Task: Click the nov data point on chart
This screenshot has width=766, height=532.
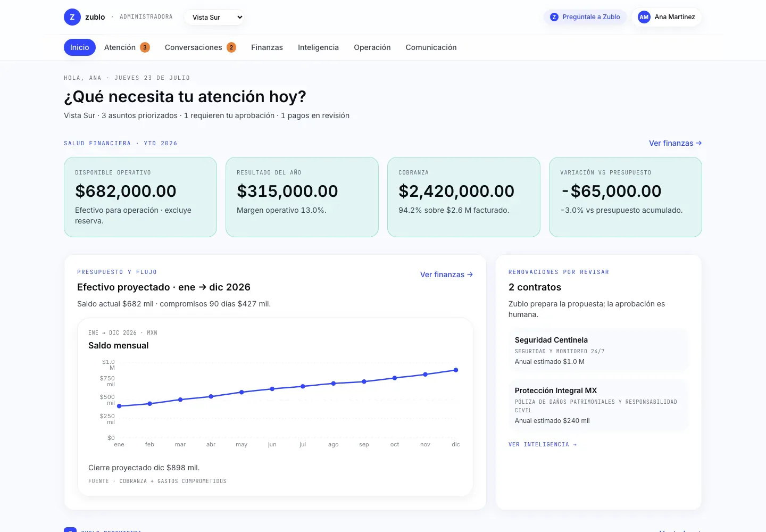Action: [x=425, y=375]
